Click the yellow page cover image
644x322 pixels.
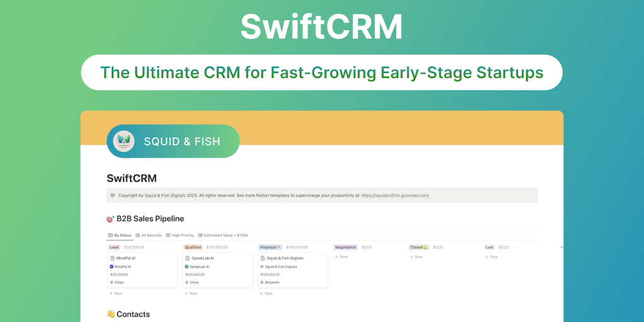click(322, 128)
